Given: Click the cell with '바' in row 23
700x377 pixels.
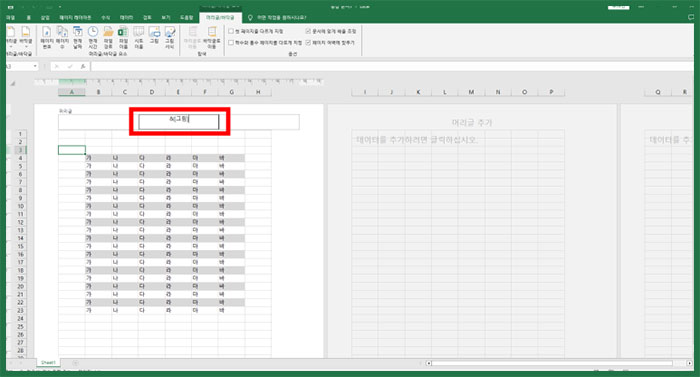Looking at the screenshot, I should [231, 310].
